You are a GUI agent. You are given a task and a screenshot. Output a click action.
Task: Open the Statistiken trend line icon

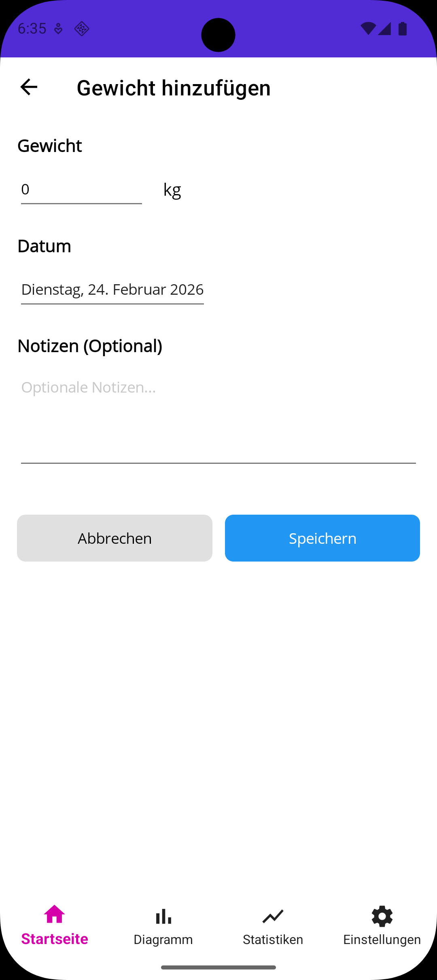coord(272,917)
